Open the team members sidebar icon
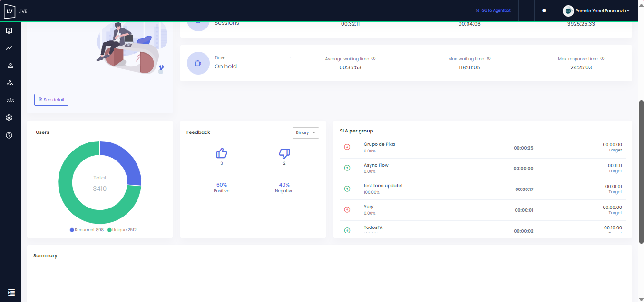 point(10,100)
